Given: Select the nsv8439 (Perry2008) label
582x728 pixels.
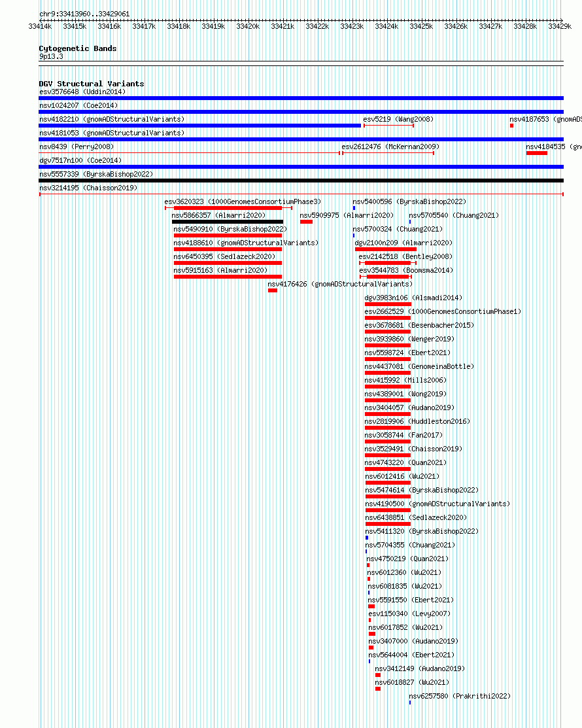Looking at the screenshot, I should (x=77, y=147).
